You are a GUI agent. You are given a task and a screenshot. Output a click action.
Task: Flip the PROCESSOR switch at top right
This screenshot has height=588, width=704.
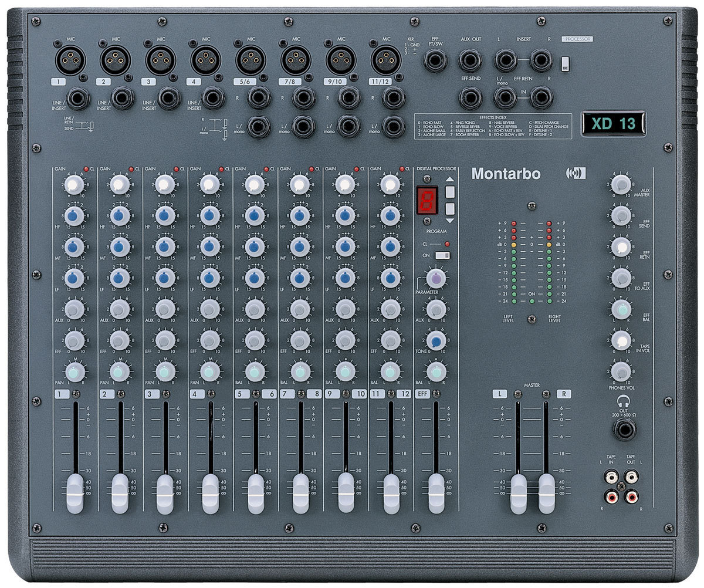tap(565, 64)
